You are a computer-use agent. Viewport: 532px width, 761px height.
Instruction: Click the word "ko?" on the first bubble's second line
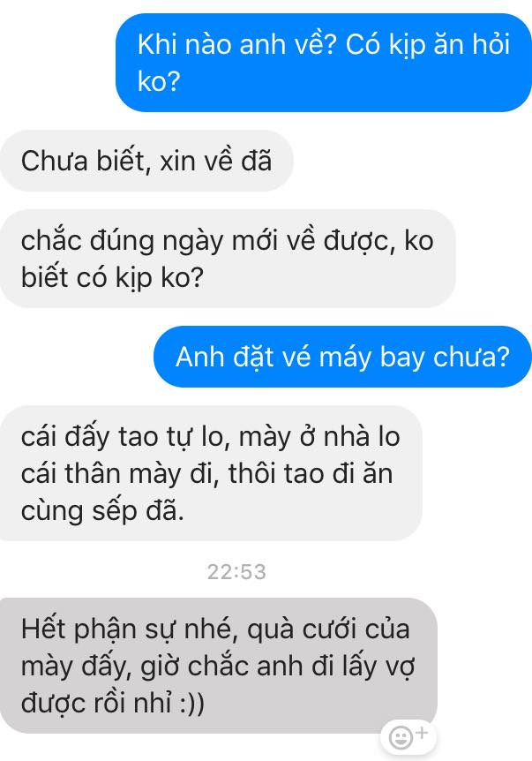pos(159,81)
